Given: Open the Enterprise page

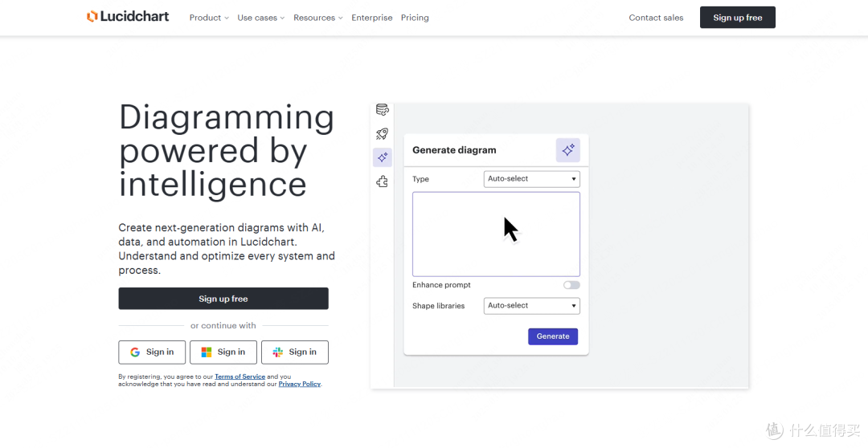Looking at the screenshot, I should [x=372, y=18].
